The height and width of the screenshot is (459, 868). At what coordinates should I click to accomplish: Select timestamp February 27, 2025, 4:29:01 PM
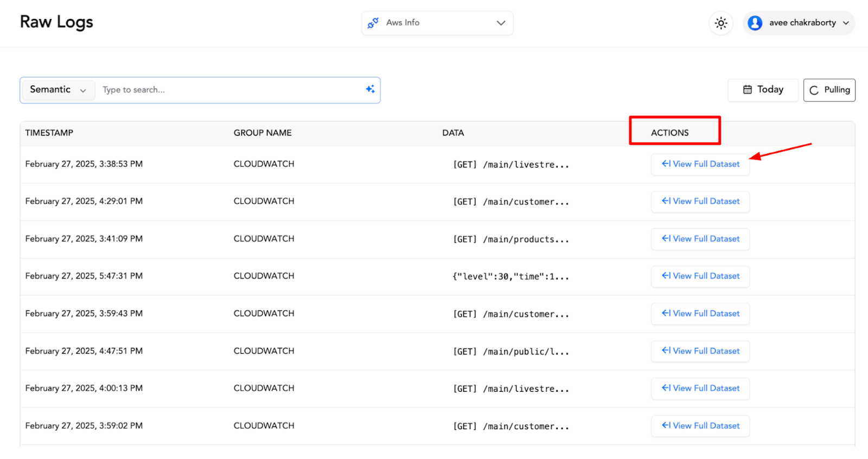[x=84, y=202]
